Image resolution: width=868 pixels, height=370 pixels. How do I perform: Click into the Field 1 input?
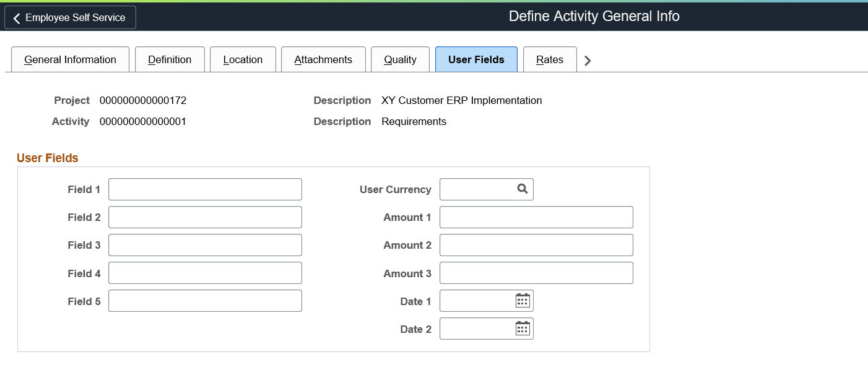205,189
